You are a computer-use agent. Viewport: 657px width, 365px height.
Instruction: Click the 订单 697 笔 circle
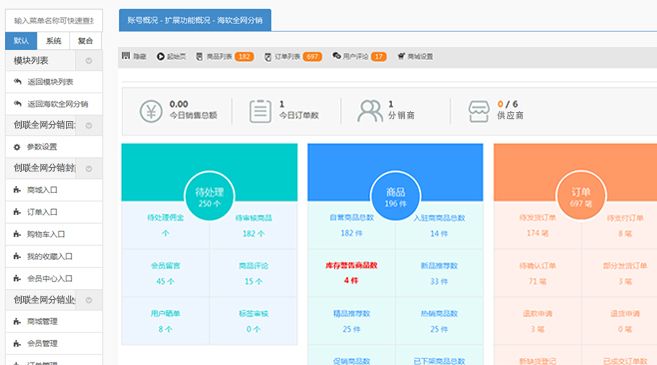(581, 196)
